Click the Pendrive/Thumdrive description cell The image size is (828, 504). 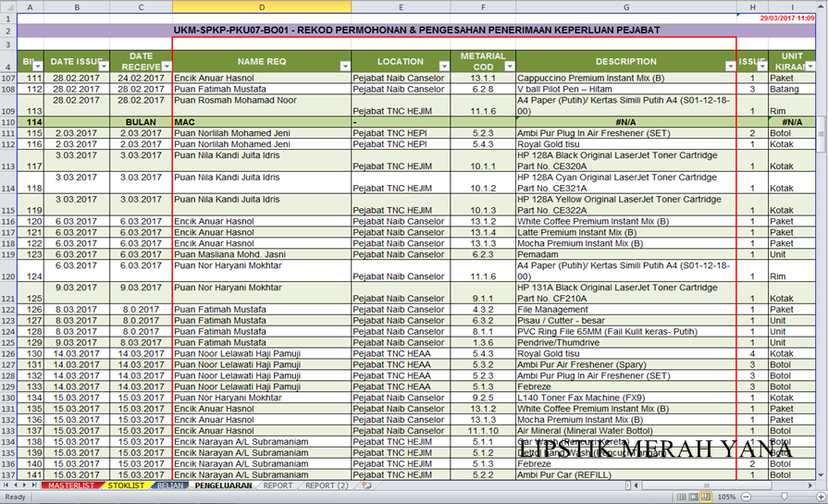pos(625,342)
